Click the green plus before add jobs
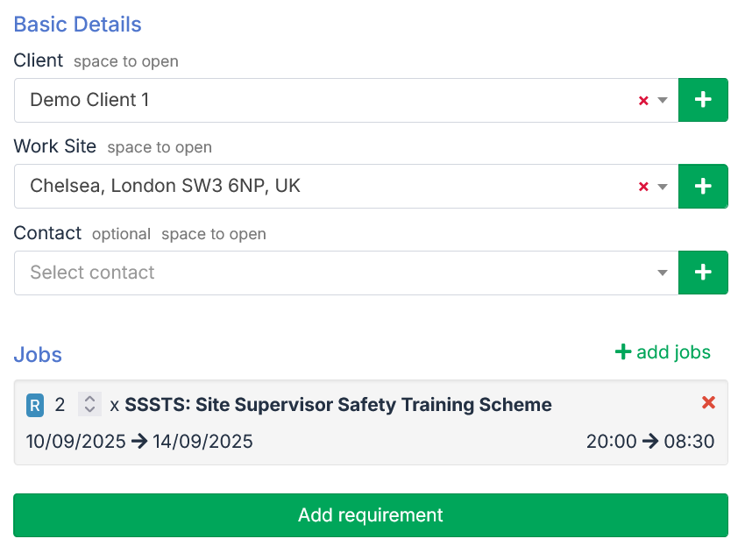The width and height of the screenshot is (745, 560). pyautogui.click(x=621, y=352)
